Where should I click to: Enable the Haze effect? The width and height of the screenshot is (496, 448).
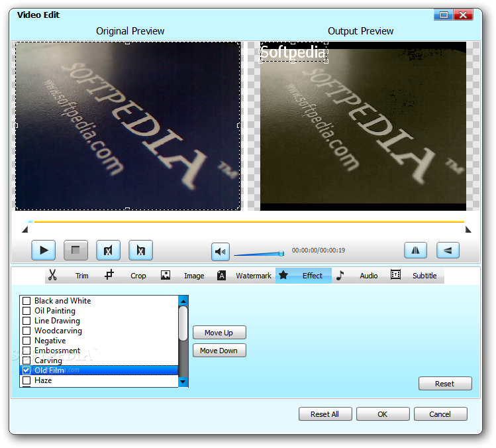pos(26,380)
